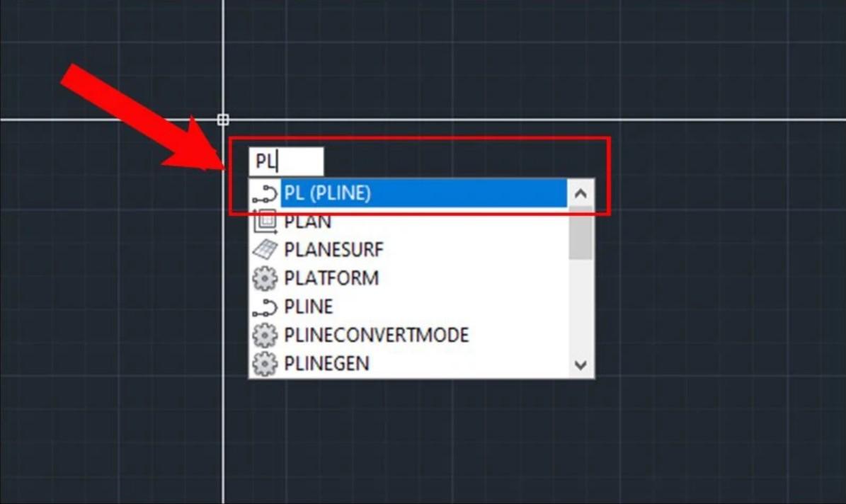Select PLINEGEN at the bottom of the list
This screenshot has width=846, height=504.
tap(326, 364)
